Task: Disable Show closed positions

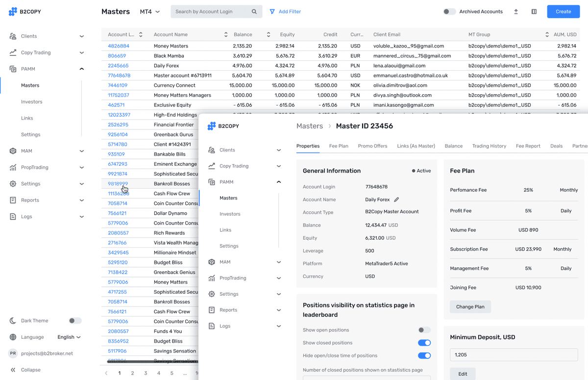Action: pyautogui.click(x=424, y=343)
